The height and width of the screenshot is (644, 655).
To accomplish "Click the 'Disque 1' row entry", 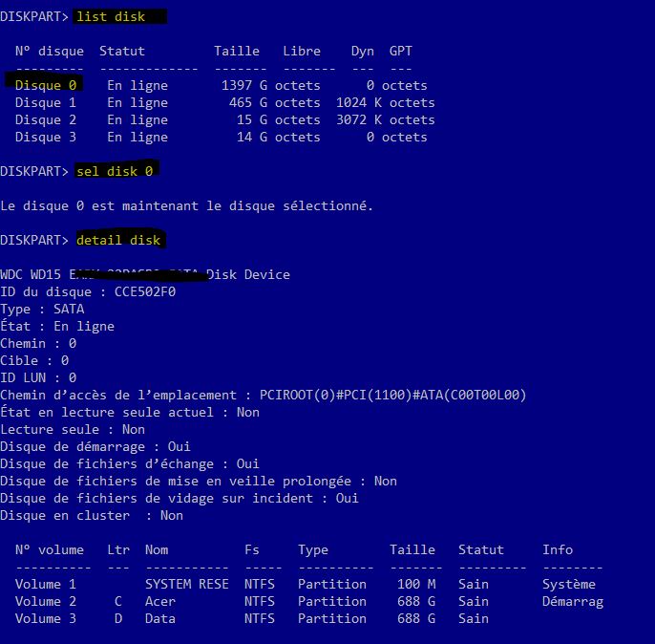I will click(x=224, y=103).
